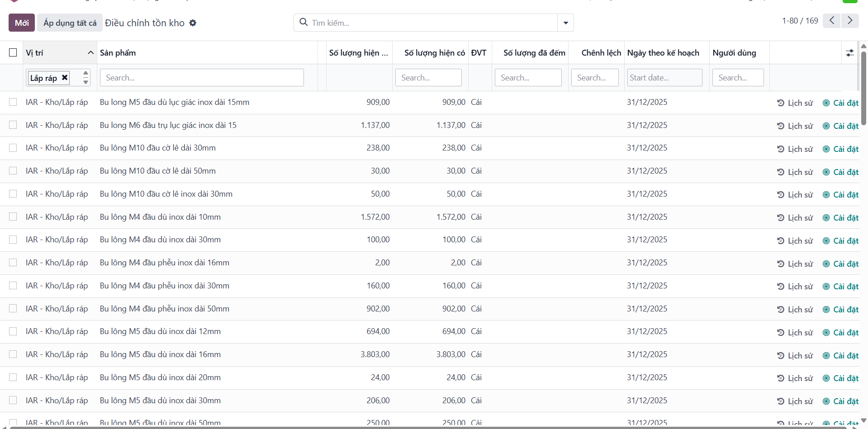The image size is (868, 429).
Task: Open the search options dropdown arrow
Action: (565, 23)
